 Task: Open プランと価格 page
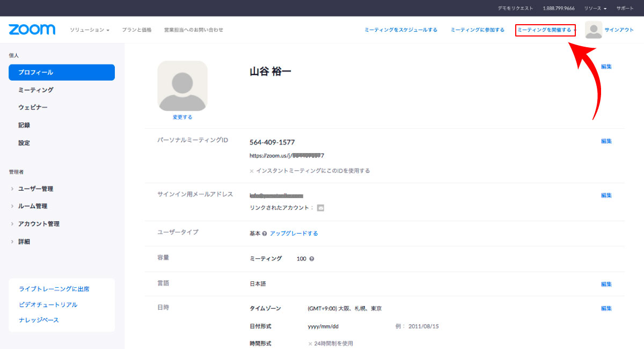[136, 30]
